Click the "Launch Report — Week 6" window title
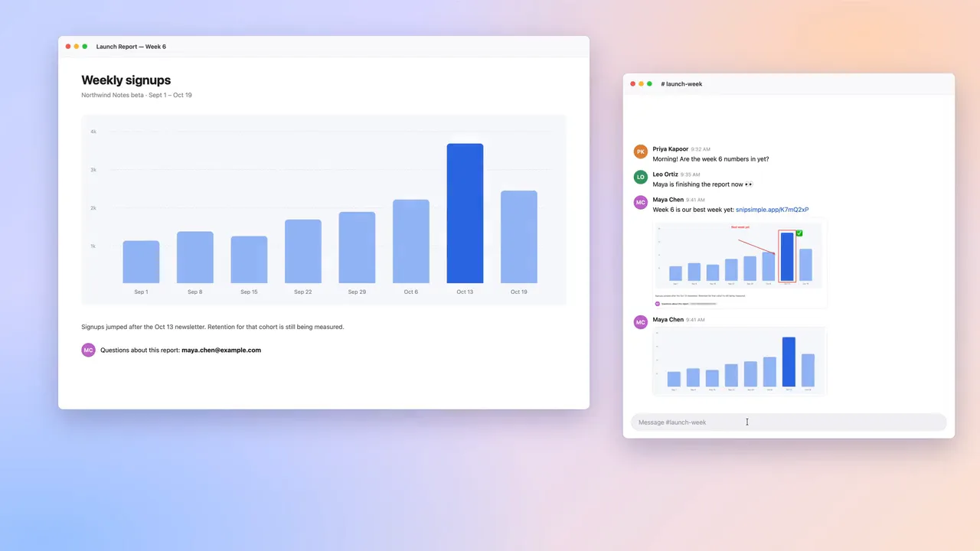 click(131, 47)
